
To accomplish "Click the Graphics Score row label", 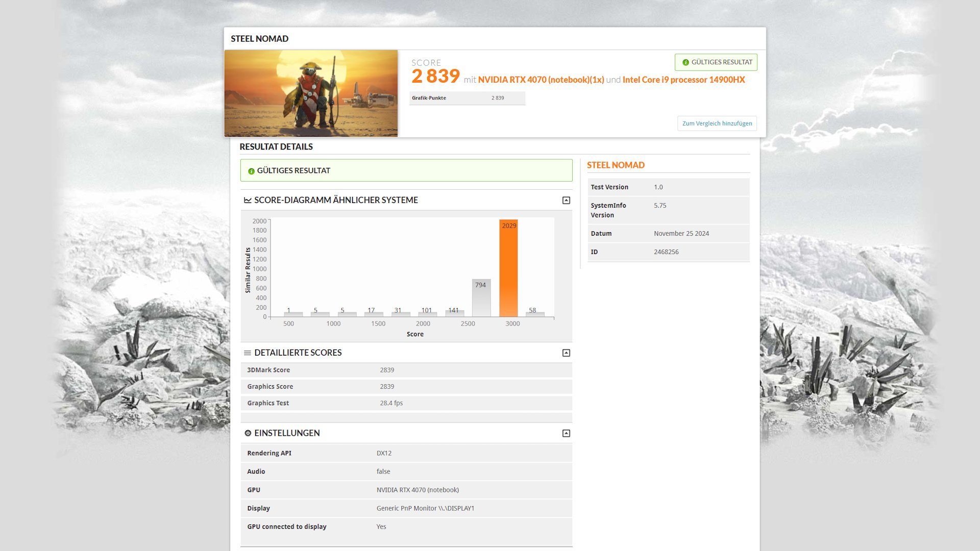I will 270,387.
